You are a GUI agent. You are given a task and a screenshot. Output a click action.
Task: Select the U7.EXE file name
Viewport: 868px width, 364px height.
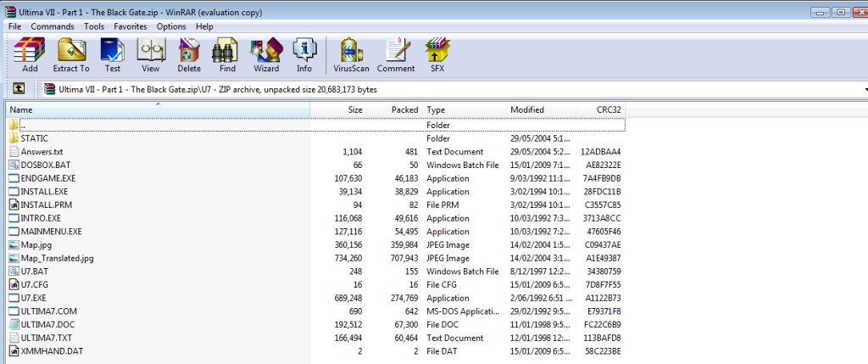34,298
